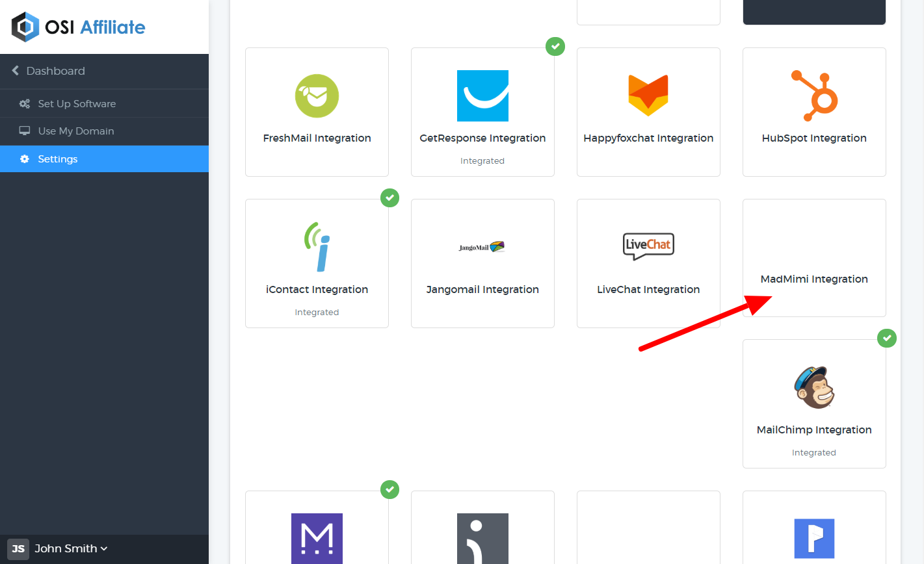The height and width of the screenshot is (564, 924).
Task: Open iContact Integration link
Action: click(317, 290)
